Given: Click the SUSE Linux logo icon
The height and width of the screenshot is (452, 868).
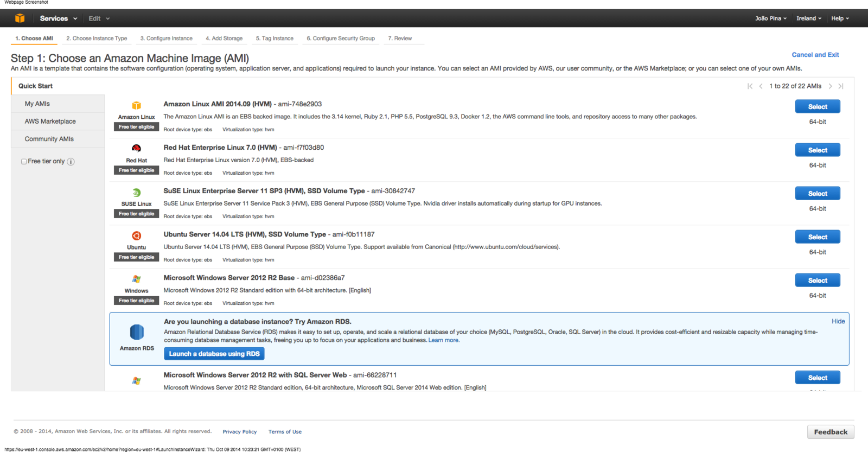Looking at the screenshot, I should 137,193.
